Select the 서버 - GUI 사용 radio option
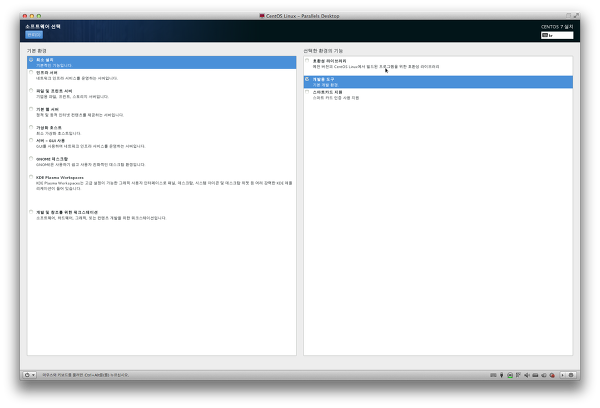 [31, 140]
